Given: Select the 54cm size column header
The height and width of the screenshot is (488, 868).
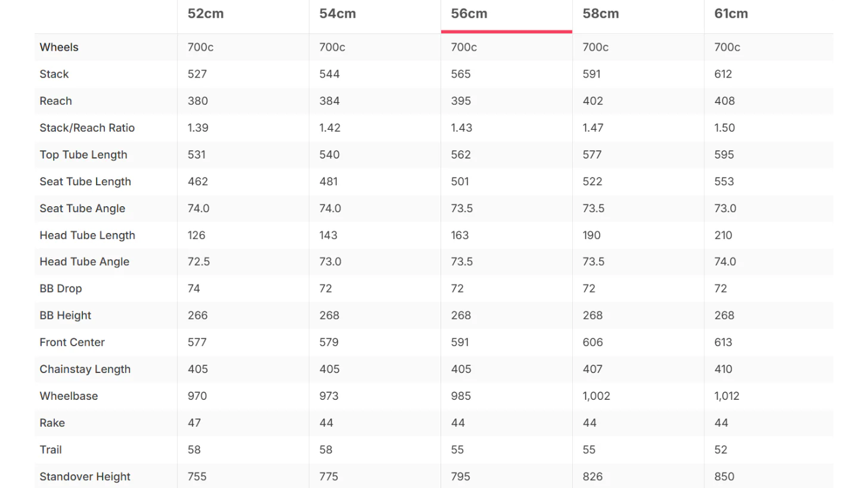Looking at the screenshot, I should 337,14.
